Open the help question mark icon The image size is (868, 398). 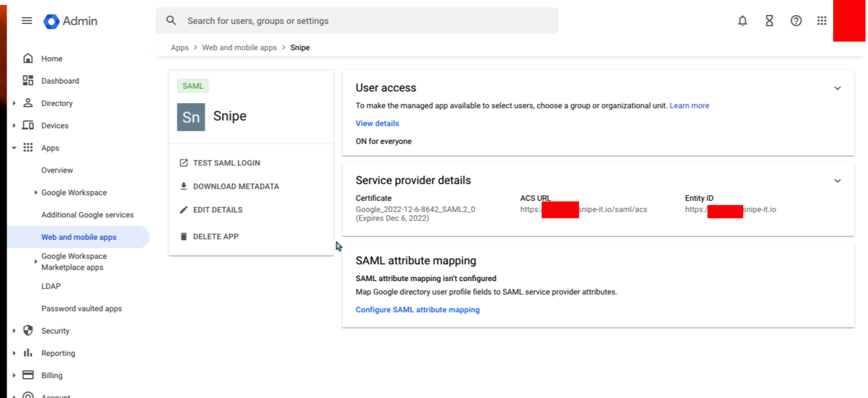point(795,21)
